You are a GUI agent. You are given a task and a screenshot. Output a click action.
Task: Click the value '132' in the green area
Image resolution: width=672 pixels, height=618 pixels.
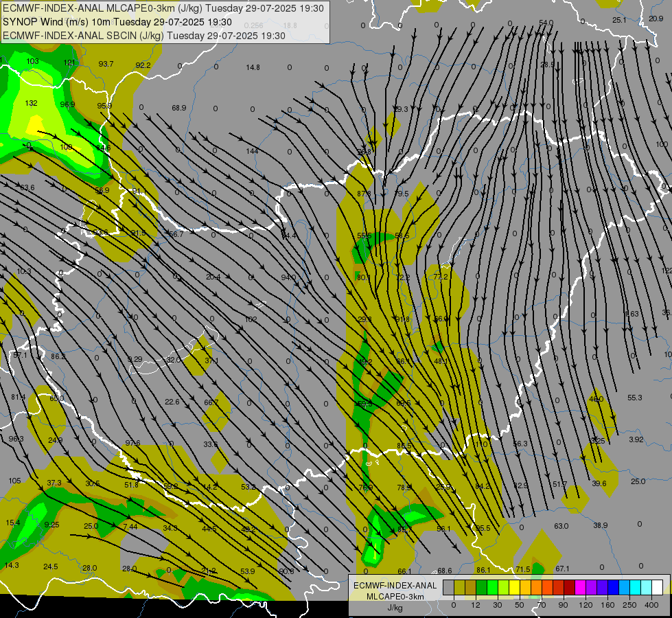point(32,103)
